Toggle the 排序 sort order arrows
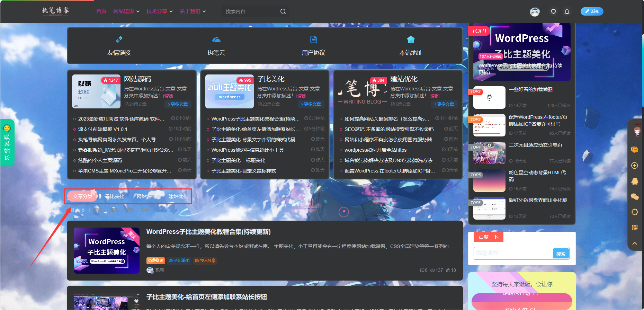 click(x=83, y=211)
